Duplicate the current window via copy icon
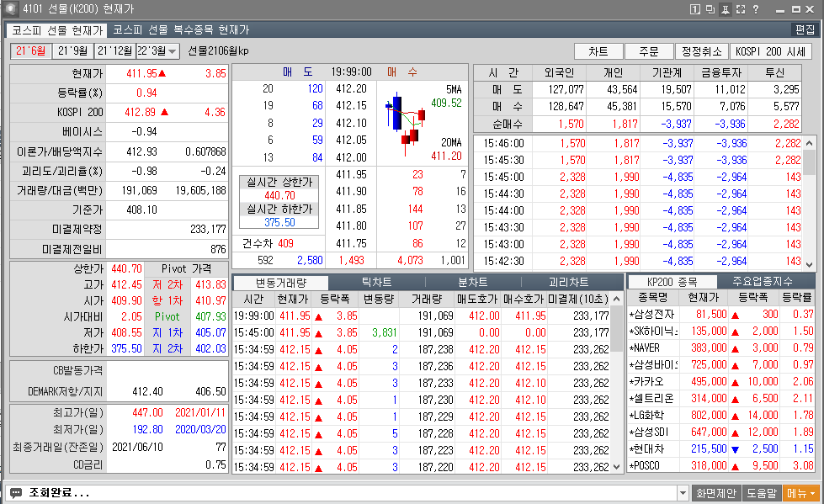This screenshot has width=824, height=504. pos(710,9)
